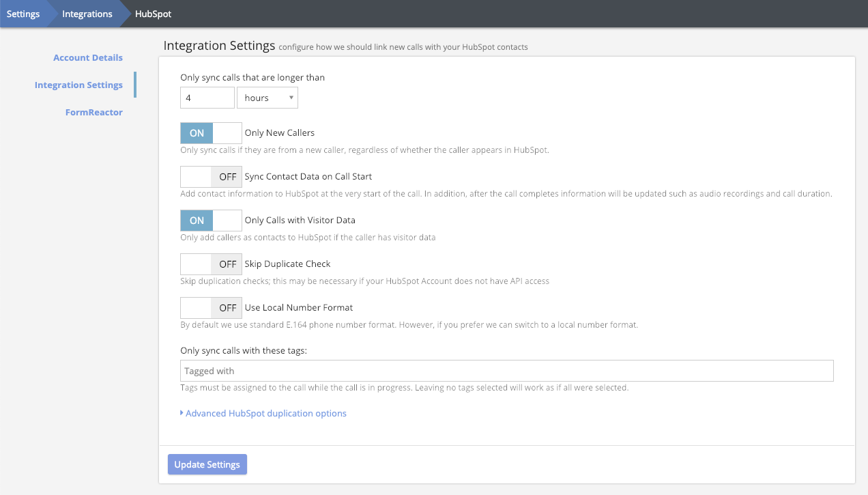Turn on Skip Duplicate Check switch
Image resolution: width=868 pixels, height=495 pixels.
click(x=211, y=264)
